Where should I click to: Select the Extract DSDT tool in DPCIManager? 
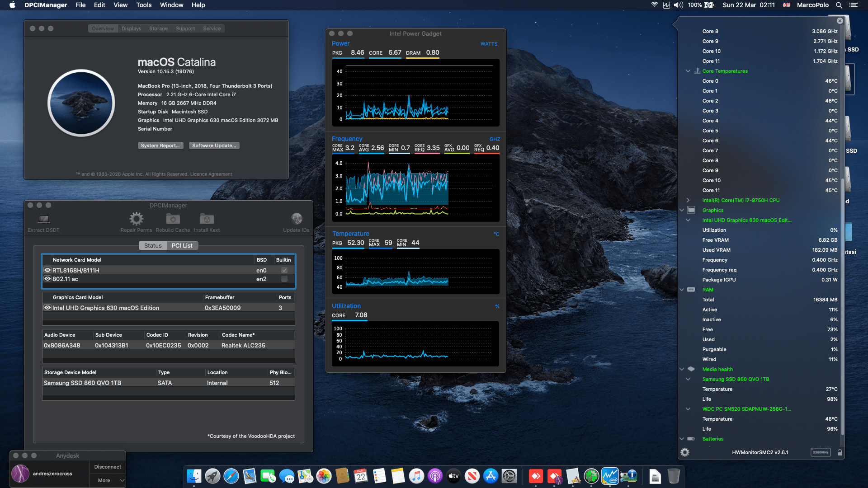[x=43, y=221]
